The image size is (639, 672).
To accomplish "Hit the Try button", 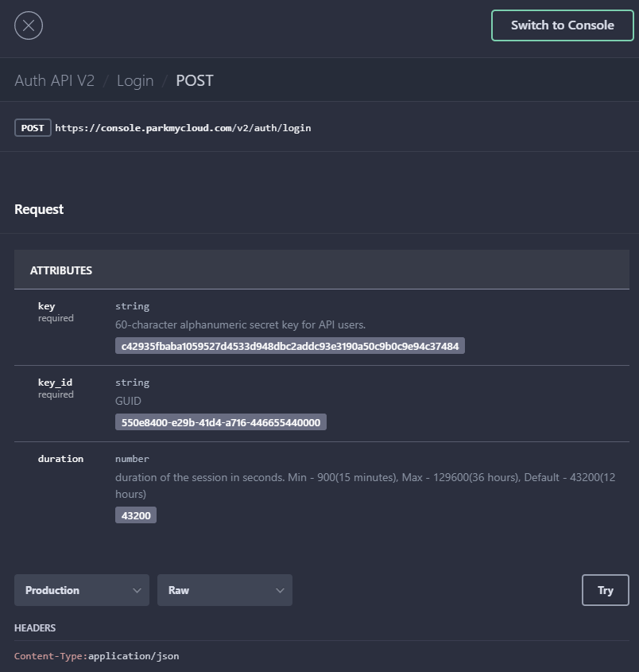I will [605, 590].
